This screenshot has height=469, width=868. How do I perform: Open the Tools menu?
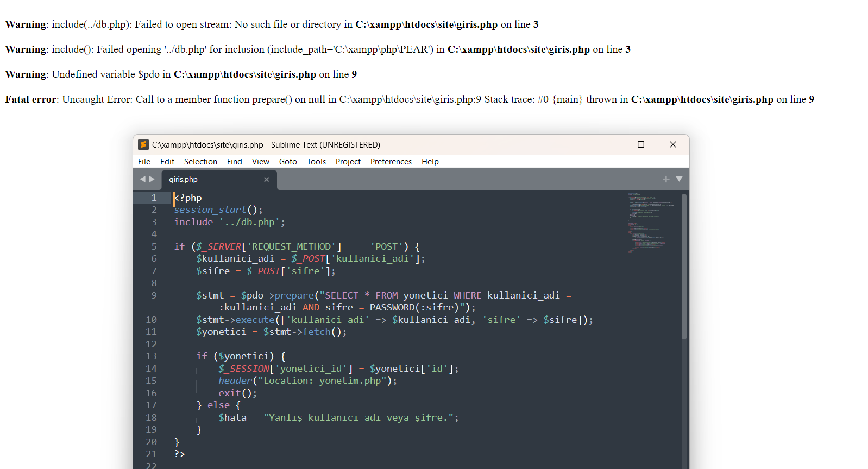[316, 162]
